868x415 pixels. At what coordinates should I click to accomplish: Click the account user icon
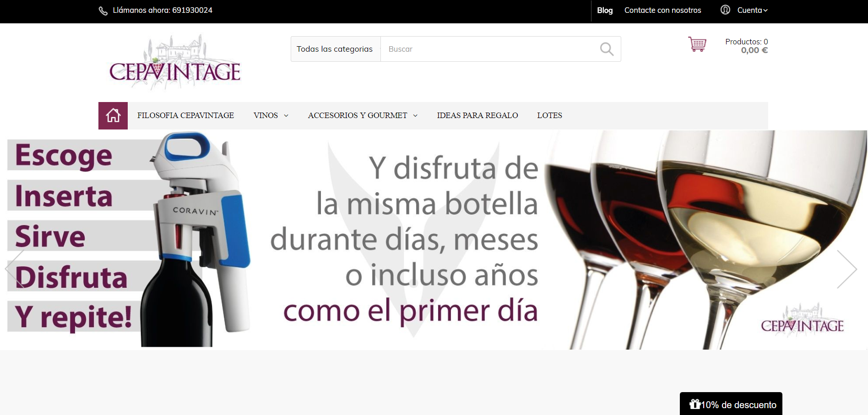[725, 10]
